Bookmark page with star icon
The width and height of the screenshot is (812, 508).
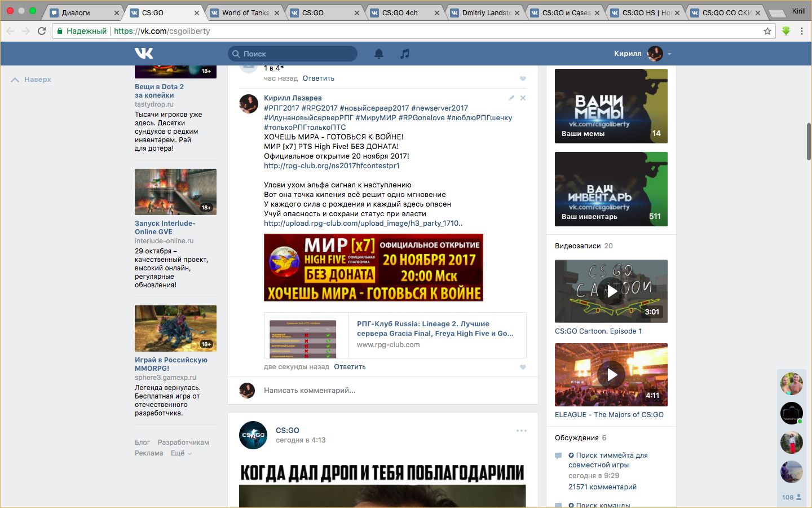click(767, 31)
